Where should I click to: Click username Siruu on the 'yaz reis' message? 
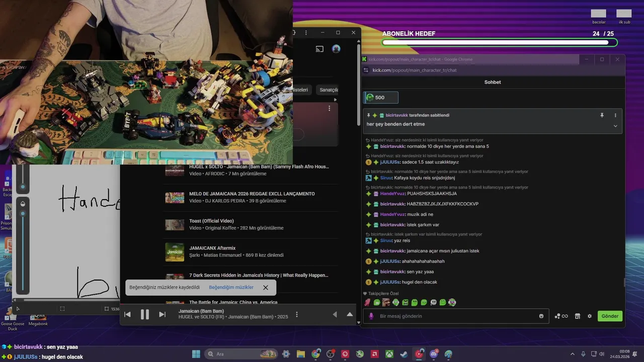[386, 241]
